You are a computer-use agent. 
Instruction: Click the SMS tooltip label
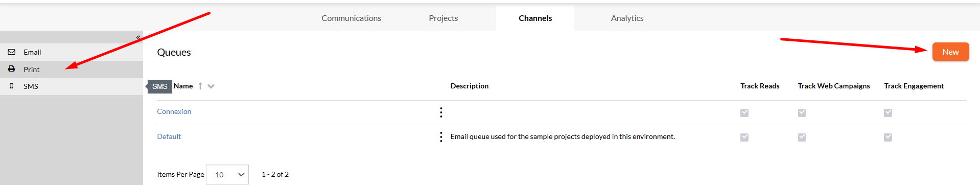pos(159,86)
